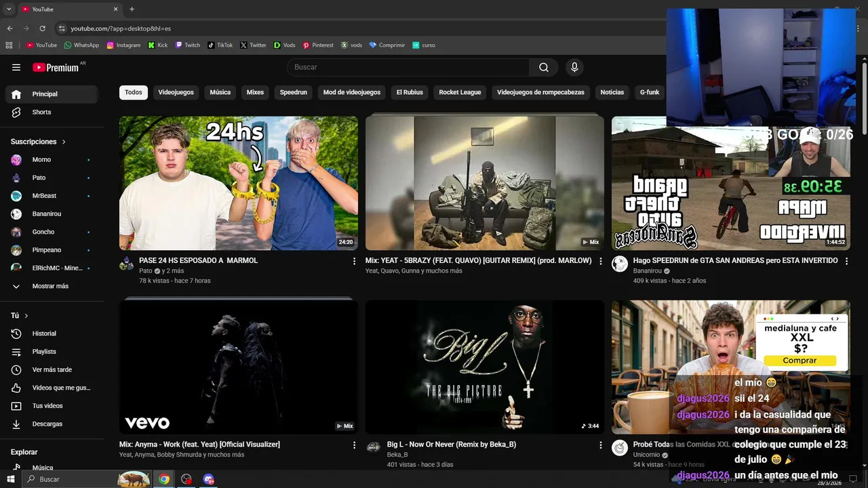The height and width of the screenshot is (488, 868).
Task: Open Bananirou channel in subscriptions
Action: 52,213
